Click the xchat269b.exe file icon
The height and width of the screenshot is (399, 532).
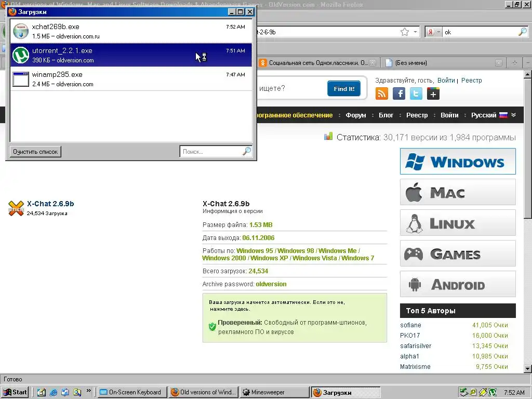(21, 31)
